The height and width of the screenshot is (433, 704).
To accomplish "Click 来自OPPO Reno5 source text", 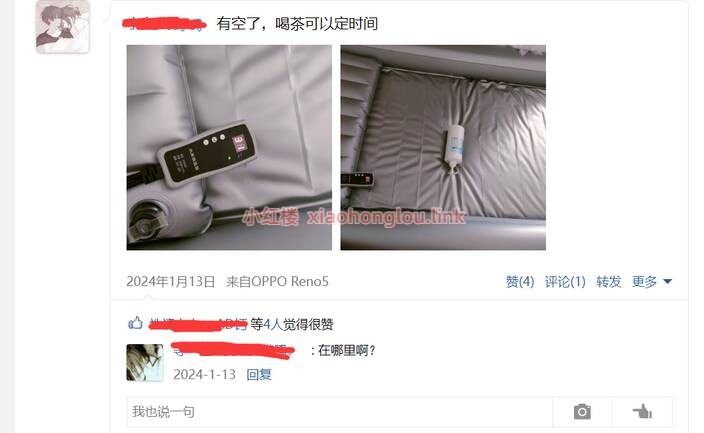I will 277,282.
